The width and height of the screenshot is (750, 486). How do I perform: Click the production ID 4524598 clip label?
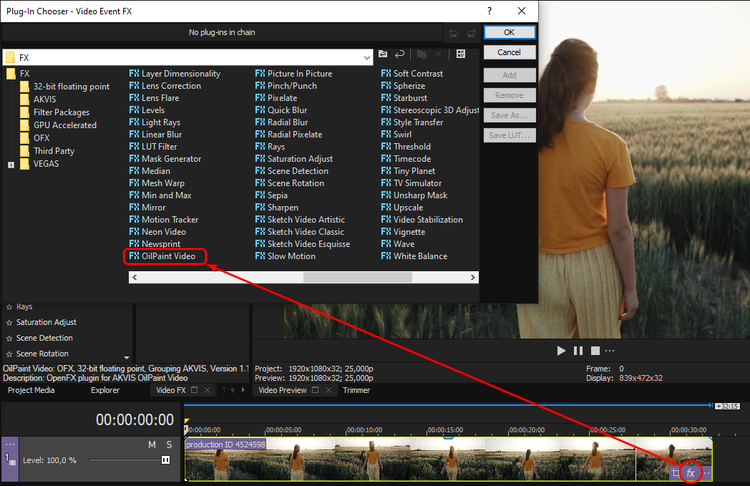(225, 444)
